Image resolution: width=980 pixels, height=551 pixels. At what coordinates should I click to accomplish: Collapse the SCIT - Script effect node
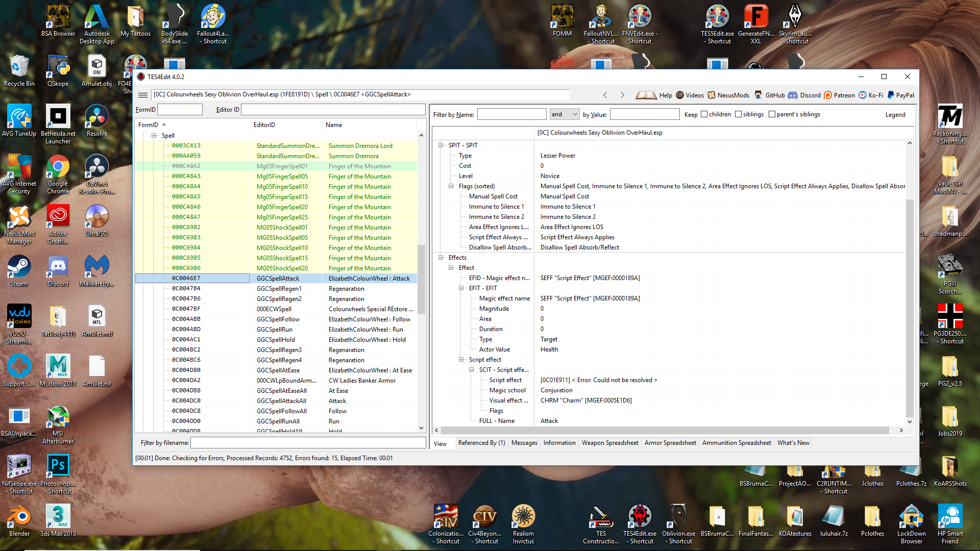tap(472, 370)
